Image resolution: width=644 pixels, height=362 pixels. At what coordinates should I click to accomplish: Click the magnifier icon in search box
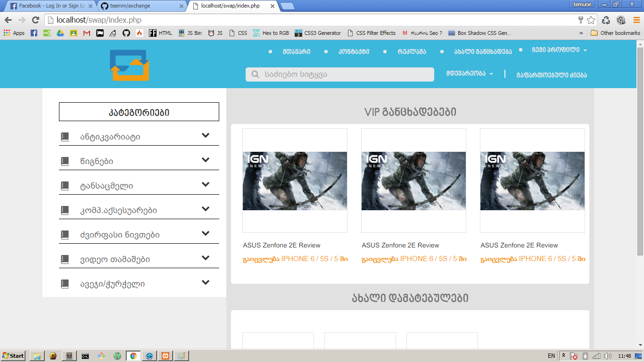coord(256,74)
